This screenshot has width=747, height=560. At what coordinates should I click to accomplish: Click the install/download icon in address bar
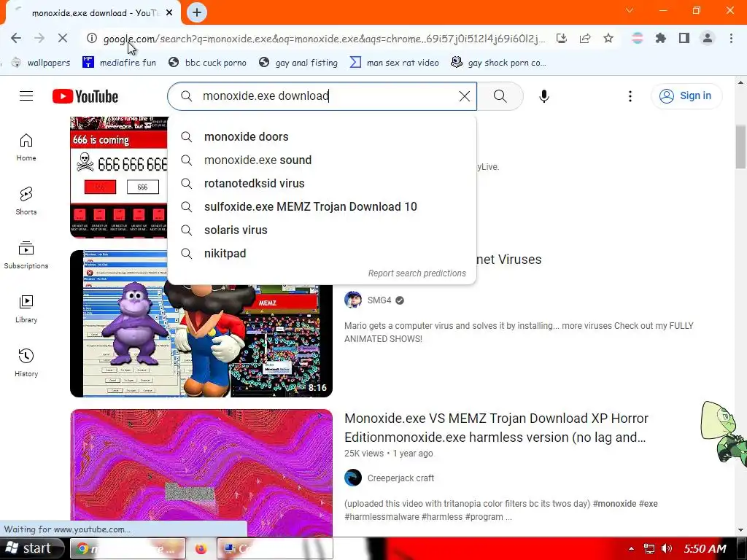coord(562,38)
